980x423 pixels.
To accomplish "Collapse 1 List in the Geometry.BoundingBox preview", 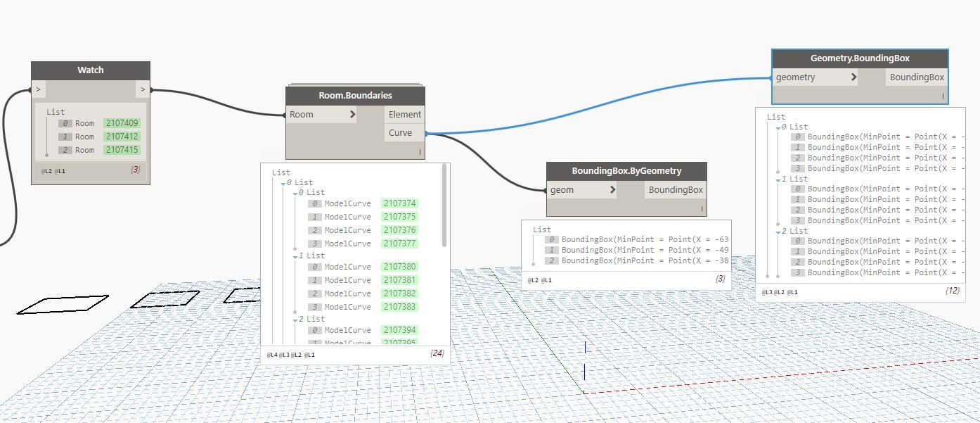I will 778,179.
